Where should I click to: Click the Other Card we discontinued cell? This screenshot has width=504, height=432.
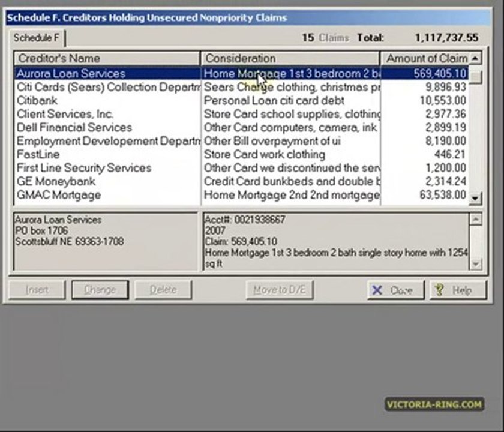pos(291,168)
